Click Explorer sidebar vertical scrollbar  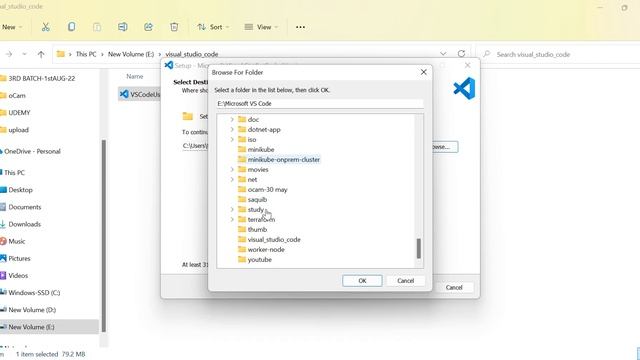tap(104, 236)
